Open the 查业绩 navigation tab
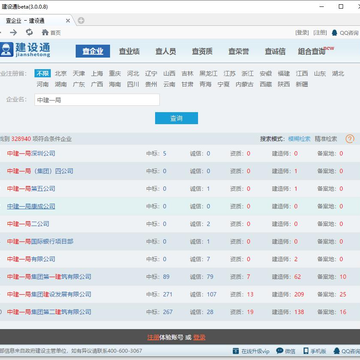Image resolution: width=360 pixels, height=360 pixels. pos(129,51)
